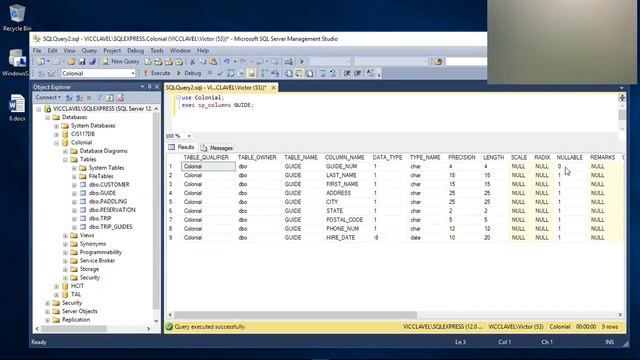
Task: Toggle Include Actual Execution Plan
Action: point(264,73)
